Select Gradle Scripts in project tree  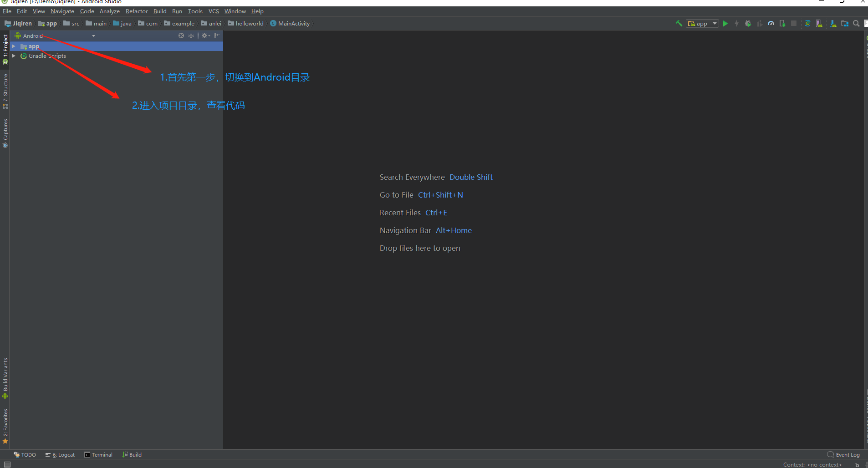coord(47,56)
